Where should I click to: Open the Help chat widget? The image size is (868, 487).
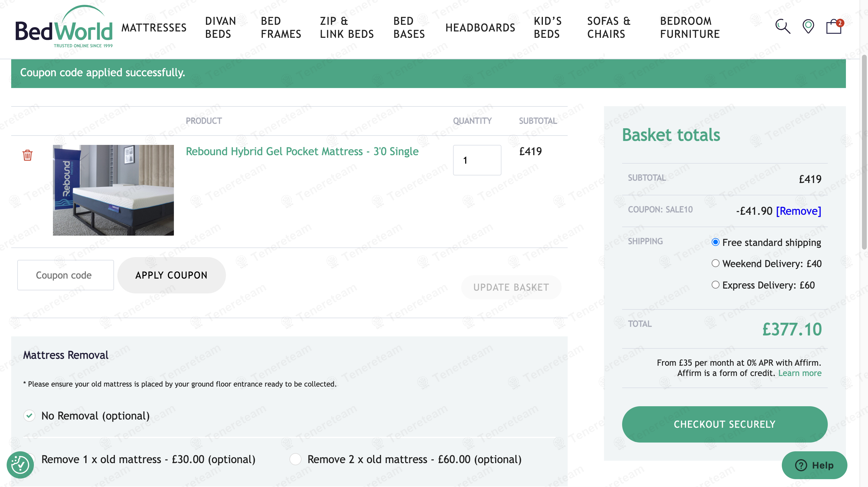click(x=814, y=465)
